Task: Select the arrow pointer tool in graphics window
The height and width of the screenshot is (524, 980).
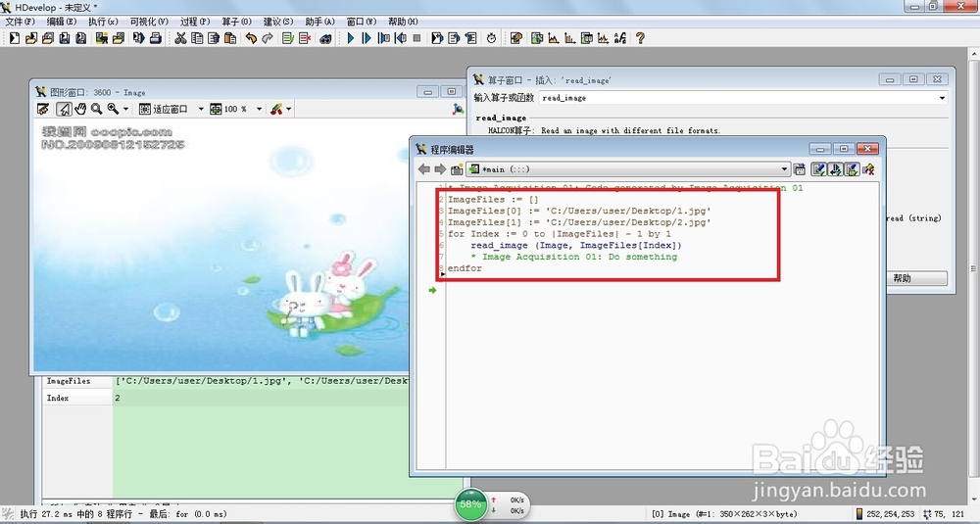Action: pyautogui.click(x=64, y=109)
